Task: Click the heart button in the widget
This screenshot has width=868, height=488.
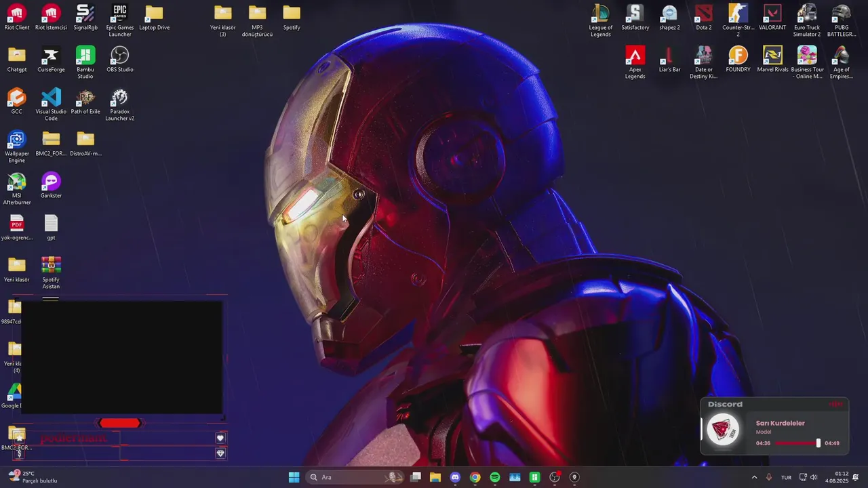Action: [220, 439]
